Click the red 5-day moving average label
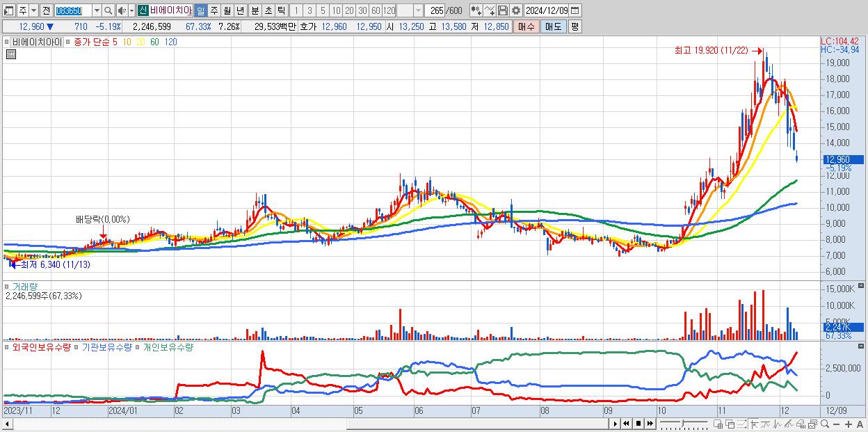The height and width of the screenshot is (432, 868). click(115, 42)
